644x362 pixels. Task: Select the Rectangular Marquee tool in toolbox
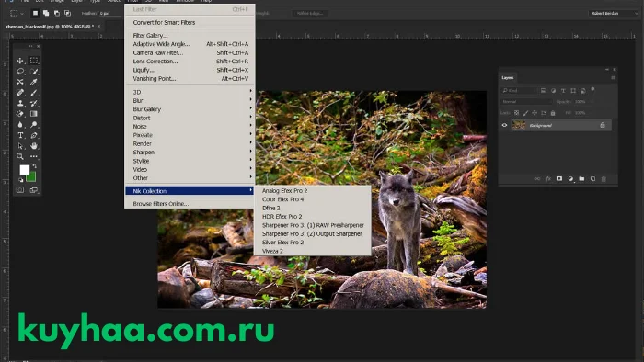(x=34, y=61)
